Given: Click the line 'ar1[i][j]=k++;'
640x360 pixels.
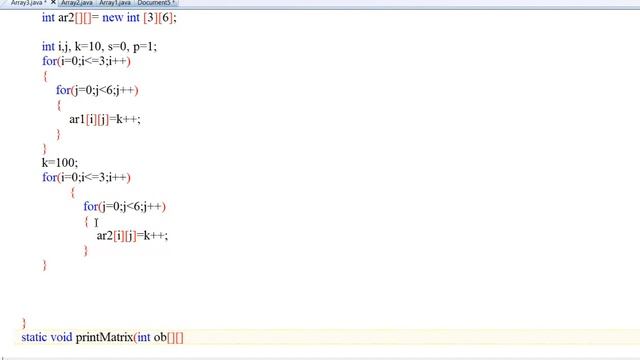Looking at the screenshot, I should [105, 119].
